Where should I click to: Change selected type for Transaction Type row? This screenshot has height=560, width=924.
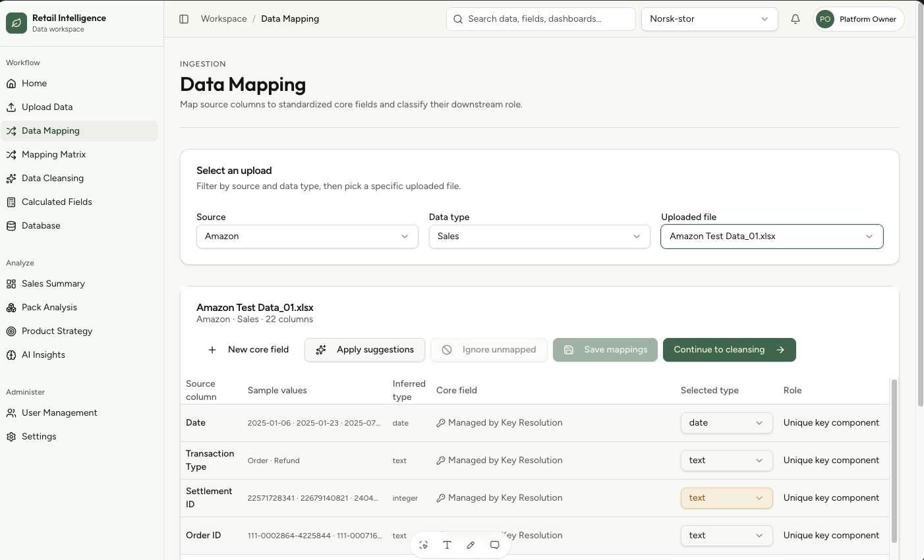pyautogui.click(x=726, y=461)
